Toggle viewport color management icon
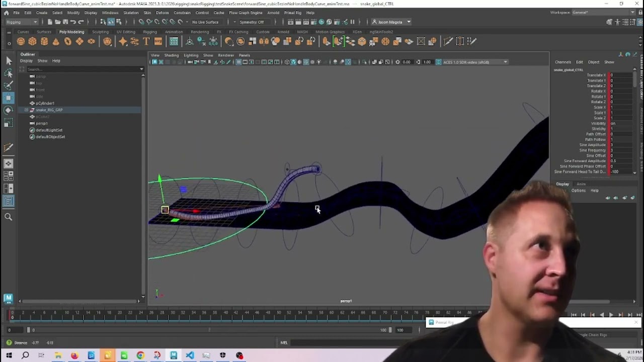Screen dimensions: 644x362 point(438,62)
